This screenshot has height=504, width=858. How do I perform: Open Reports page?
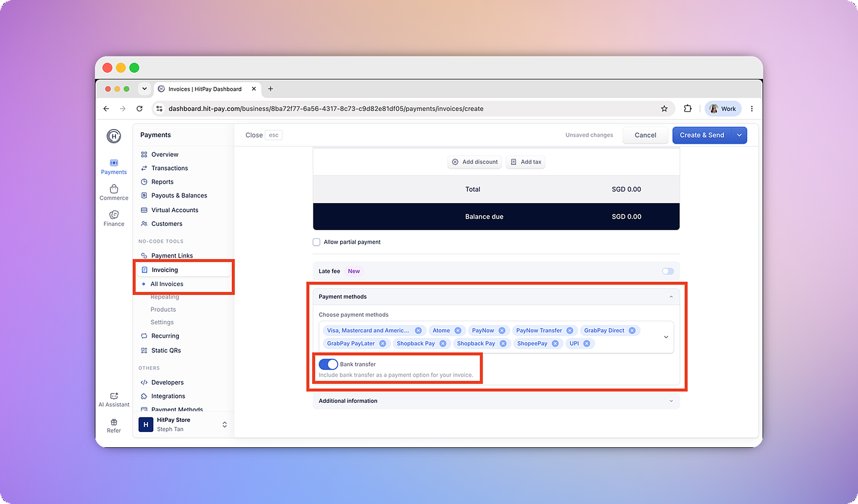click(x=162, y=182)
